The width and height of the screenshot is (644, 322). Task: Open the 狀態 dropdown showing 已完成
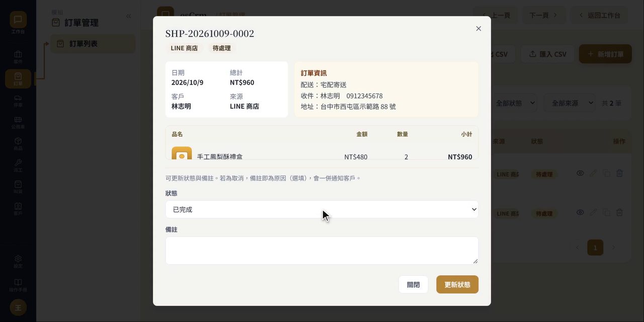[322, 209]
